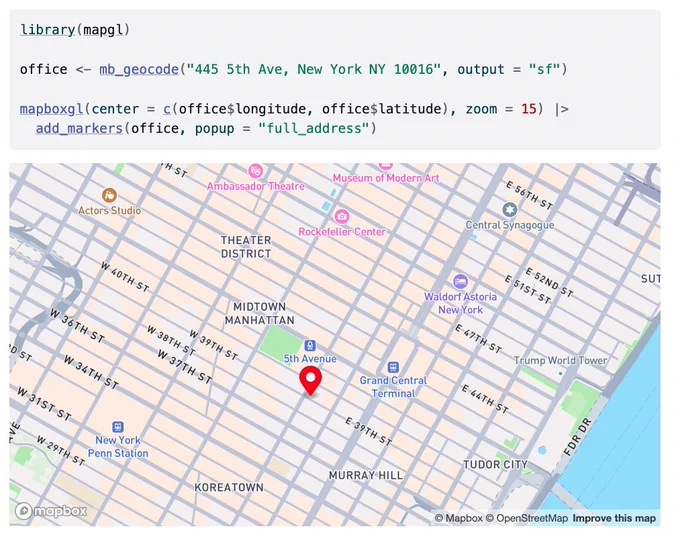Click the W 39TH ST street label
The image size is (680, 537).
(213, 345)
